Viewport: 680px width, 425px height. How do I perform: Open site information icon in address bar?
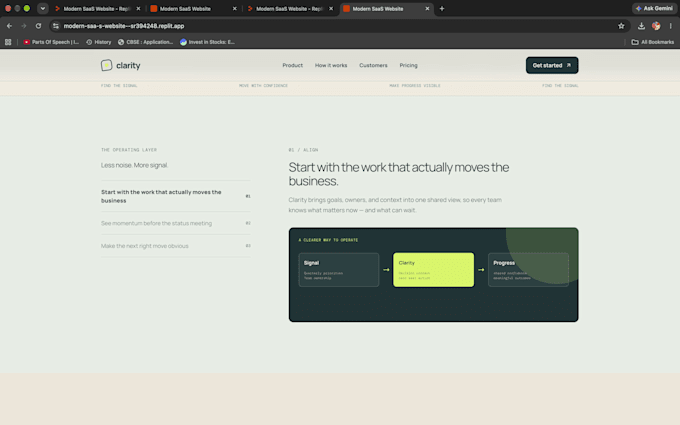click(x=56, y=26)
